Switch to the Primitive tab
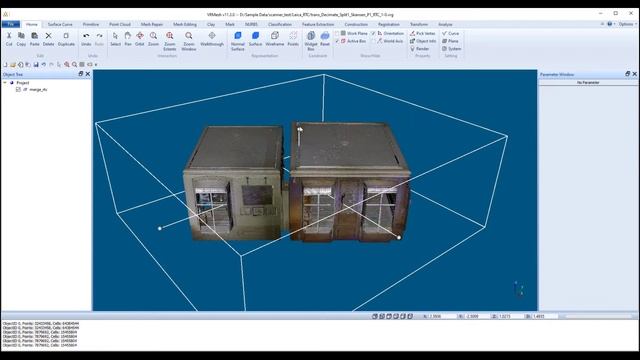This screenshot has height=360, width=640. pos(91,24)
